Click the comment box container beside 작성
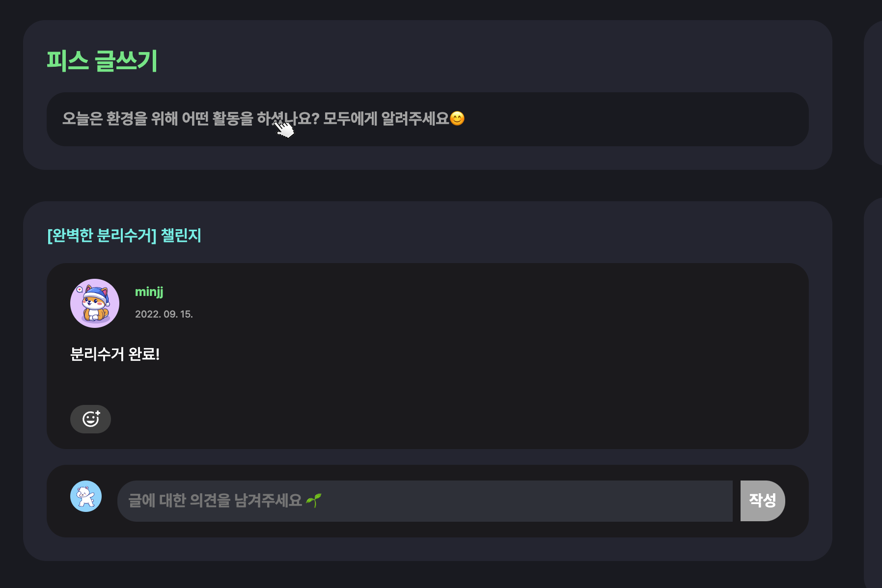The width and height of the screenshot is (882, 588). click(x=428, y=501)
